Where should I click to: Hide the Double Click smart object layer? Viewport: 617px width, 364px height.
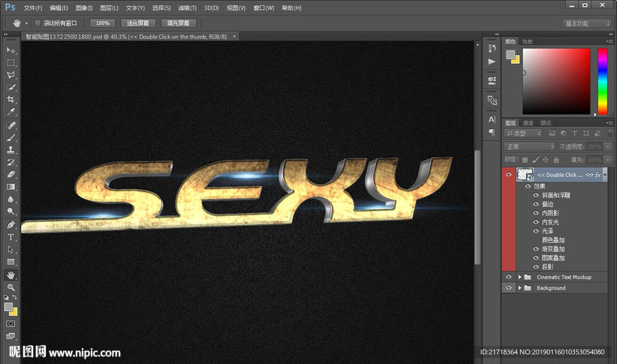[x=509, y=174]
